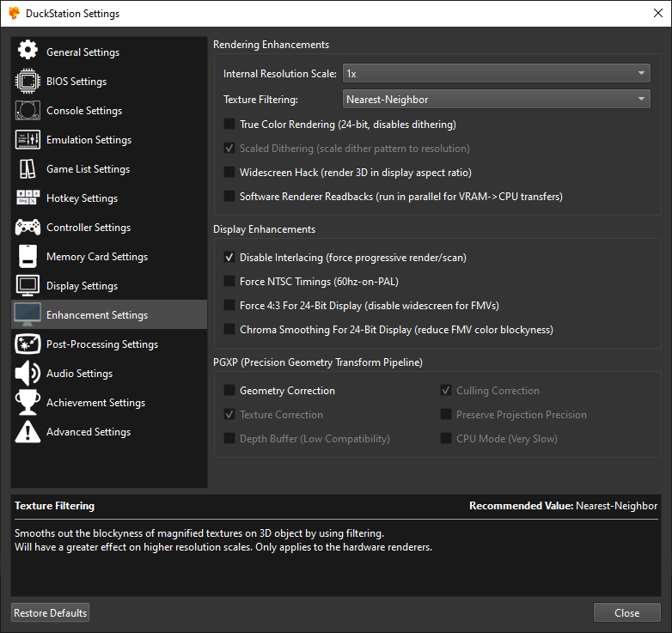The height and width of the screenshot is (633, 672).
Task: Click the Post-Processing Settings sparkle icon
Action: 27,344
